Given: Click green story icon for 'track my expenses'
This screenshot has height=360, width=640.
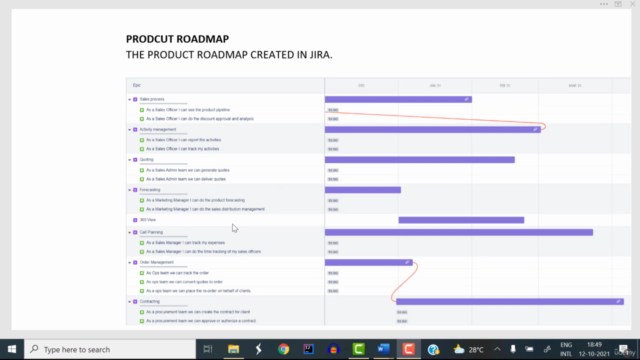Looking at the screenshot, I should [142, 243].
